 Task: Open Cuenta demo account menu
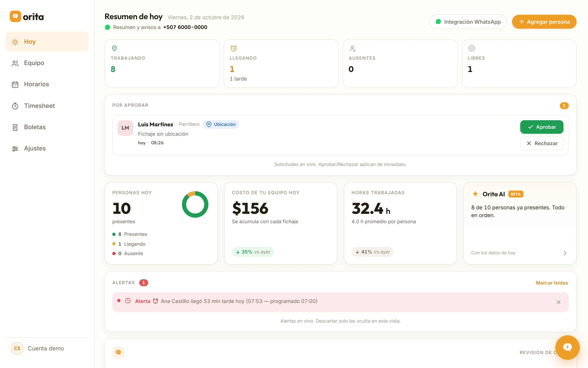(x=47, y=348)
